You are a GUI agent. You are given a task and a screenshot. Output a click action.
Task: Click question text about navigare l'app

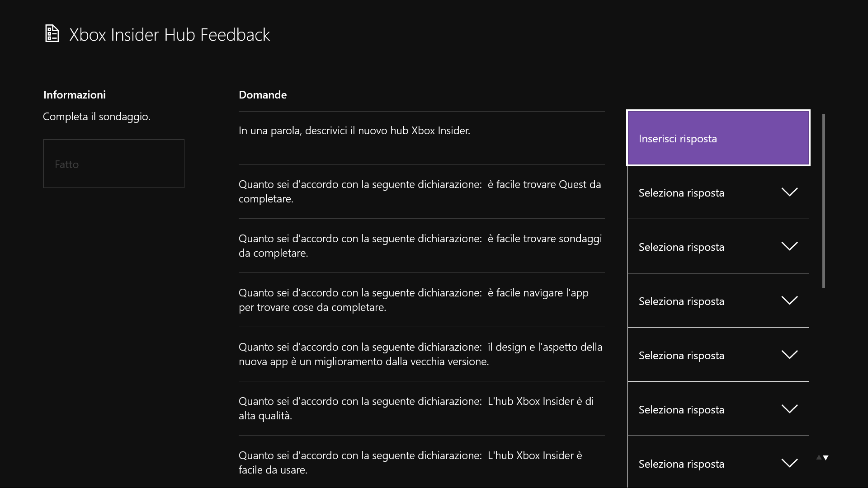(414, 300)
